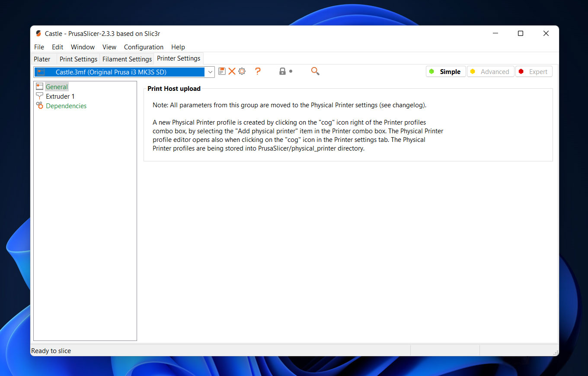Viewport: 588px width, 376px height.
Task: Enable Advanced settings mode
Action: click(490, 72)
